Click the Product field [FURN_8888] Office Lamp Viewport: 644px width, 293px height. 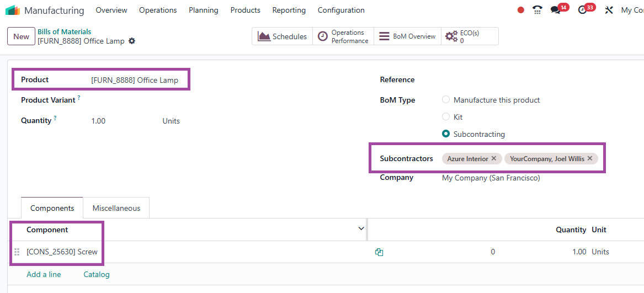coord(135,80)
